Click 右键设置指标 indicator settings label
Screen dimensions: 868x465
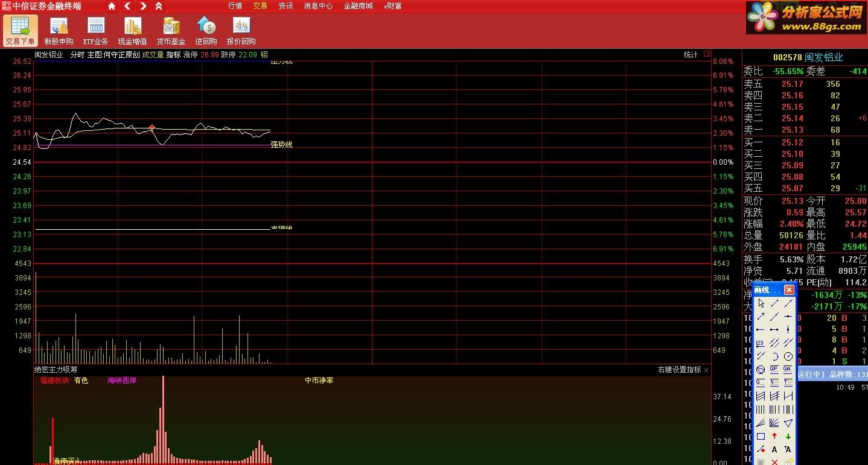[680, 370]
